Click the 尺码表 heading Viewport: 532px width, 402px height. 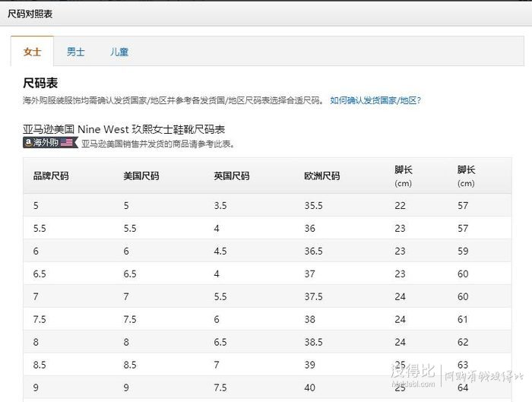point(40,83)
